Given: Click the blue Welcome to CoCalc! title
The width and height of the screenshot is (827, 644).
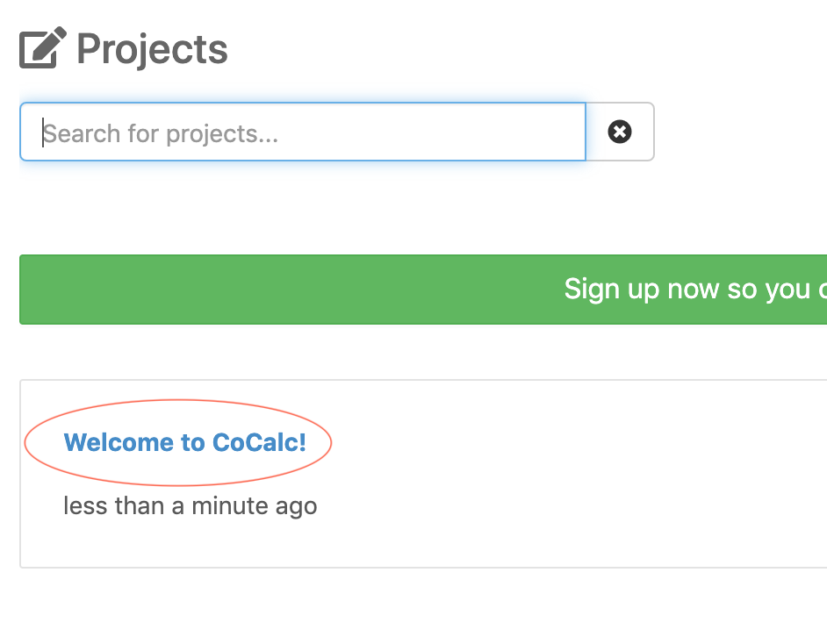Looking at the screenshot, I should pyautogui.click(x=185, y=442).
